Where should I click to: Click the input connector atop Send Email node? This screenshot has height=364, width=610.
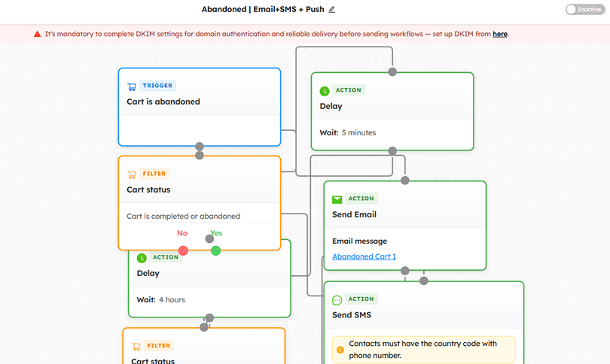coord(405,180)
